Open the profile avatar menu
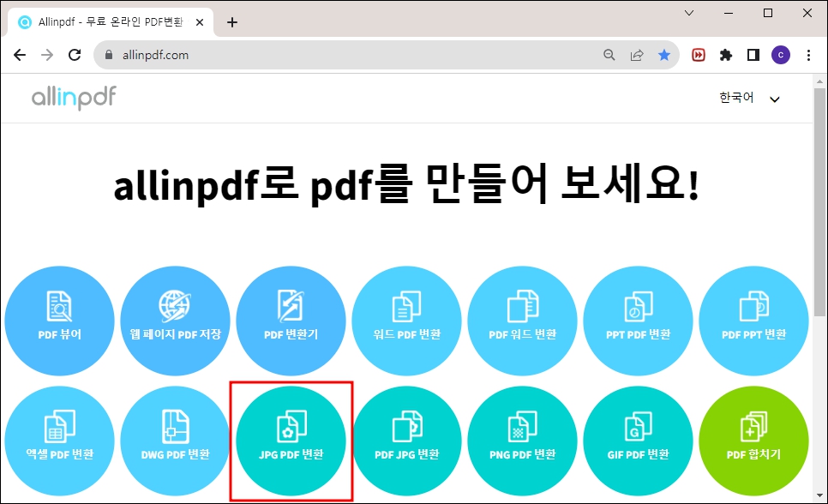 (781, 55)
